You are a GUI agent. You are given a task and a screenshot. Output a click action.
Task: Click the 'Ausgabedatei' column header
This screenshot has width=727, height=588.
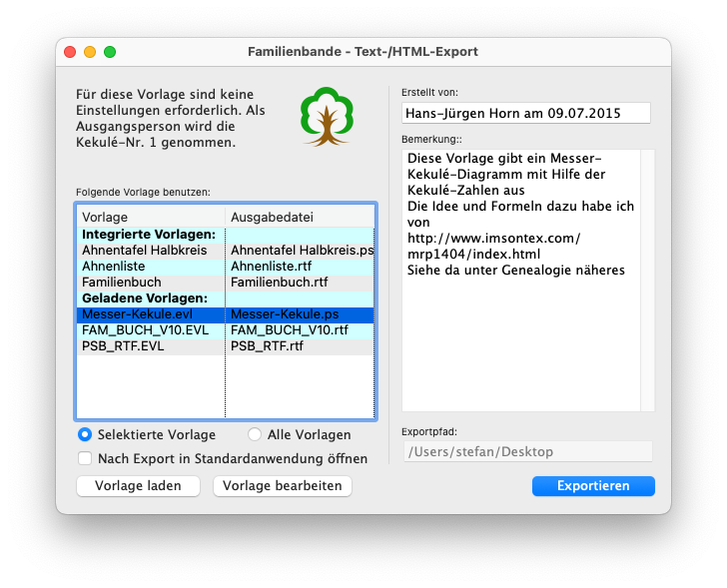pyautogui.click(x=300, y=217)
